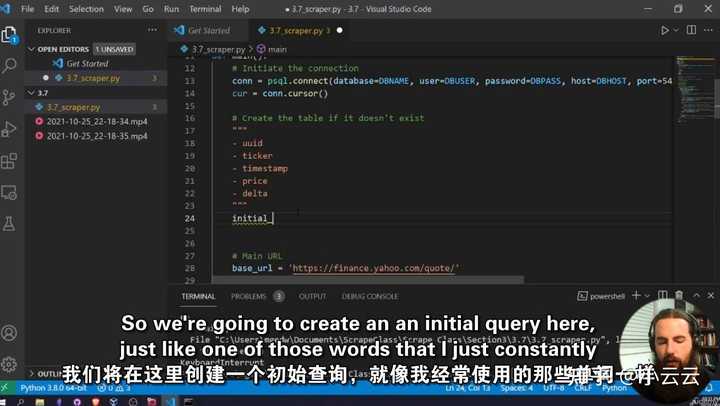Switch to the DEBUG CONSOLE tab
This screenshot has width=720, height=406.
[370, 296]
